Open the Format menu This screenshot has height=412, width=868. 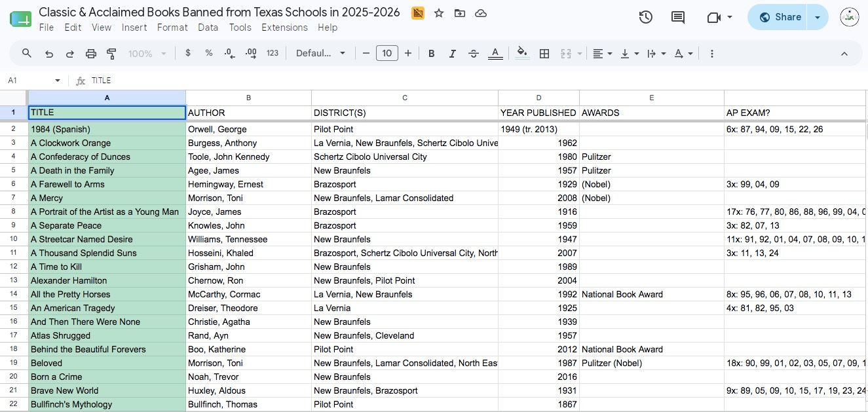click(x=172, y=28)
